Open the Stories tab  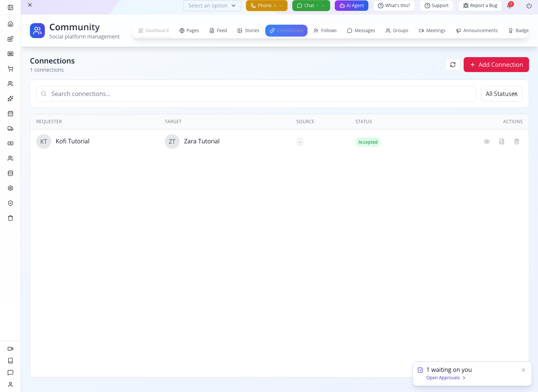[248, 31]
